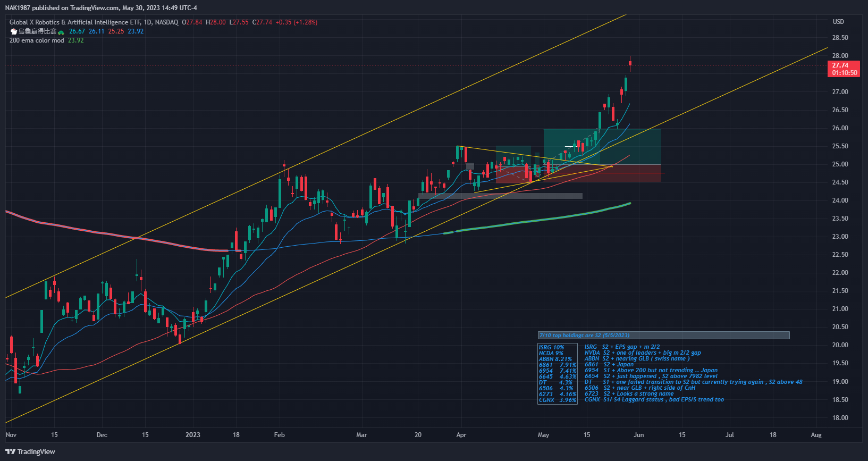Click the 25.50 price axis label
868x461 pixels.
click(x=840, y=146)
